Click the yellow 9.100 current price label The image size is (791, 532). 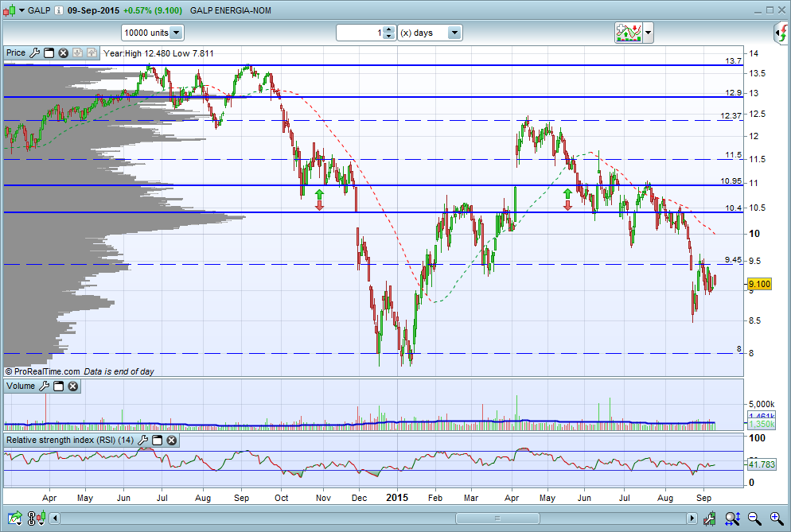click(759, 284)
